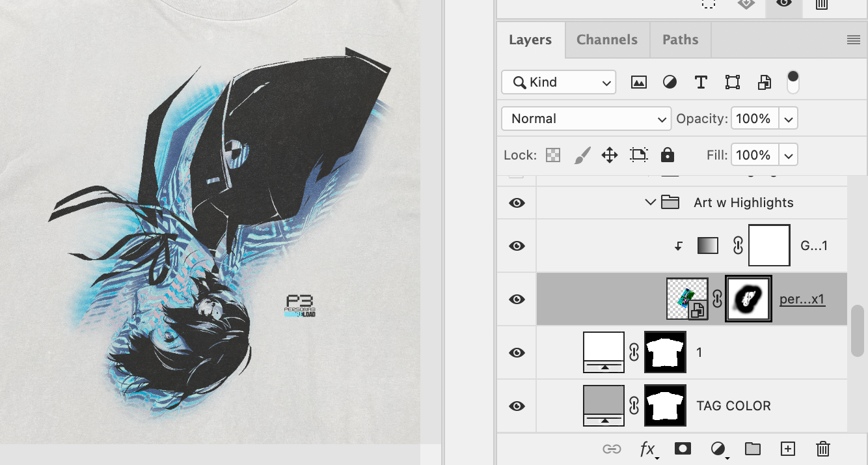This screenshot has height=465, width=868.
Task: Select G...1 gradient fill thumbnail
Action: coord(708,246)
